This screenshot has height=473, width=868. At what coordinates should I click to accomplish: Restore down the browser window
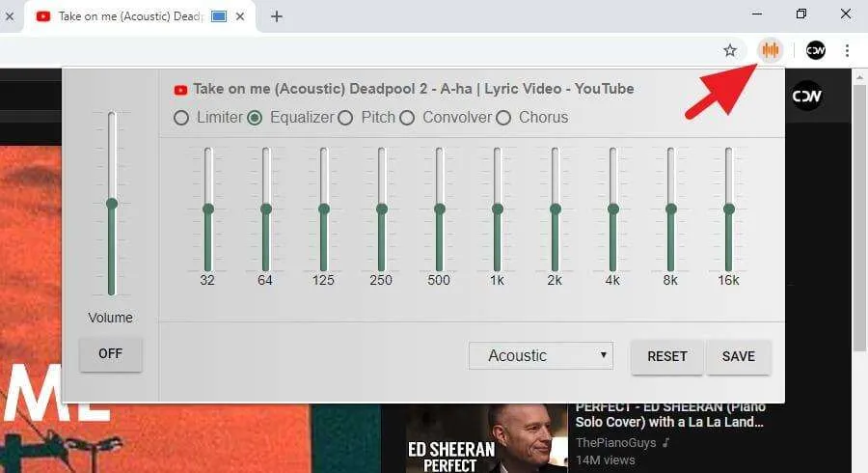[801, 14]
